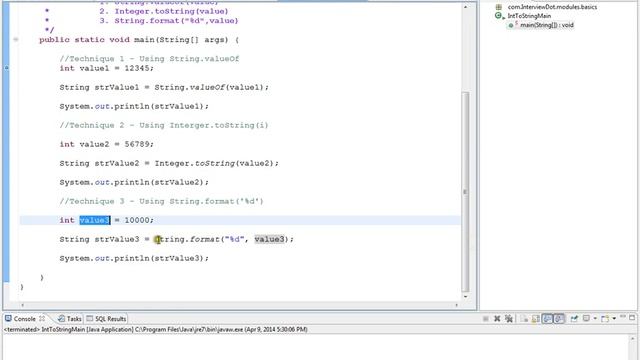Click the terminated IntToStringMain console status line

pos(156,329)
